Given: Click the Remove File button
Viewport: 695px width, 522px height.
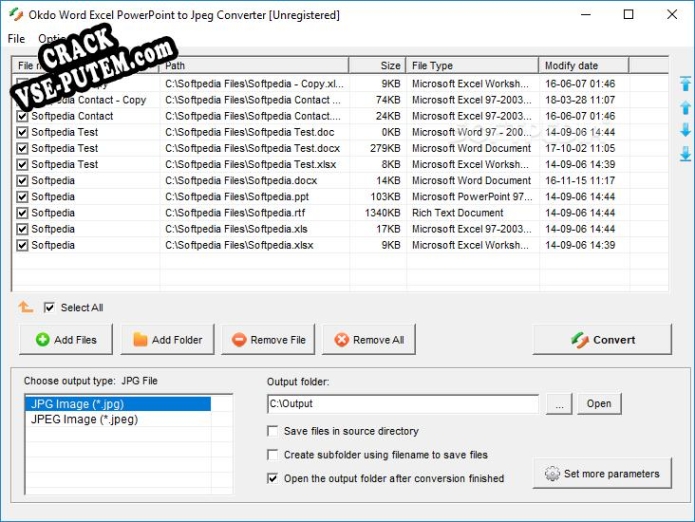Looking at the screenshot, I should pos(268,339).
